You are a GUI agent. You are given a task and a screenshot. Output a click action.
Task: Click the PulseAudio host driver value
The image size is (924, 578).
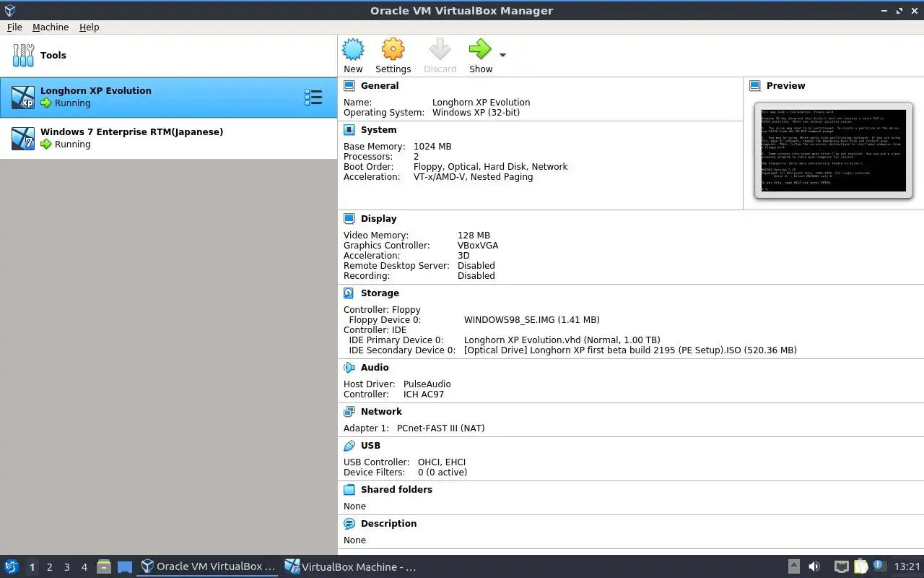click(427, 384)
